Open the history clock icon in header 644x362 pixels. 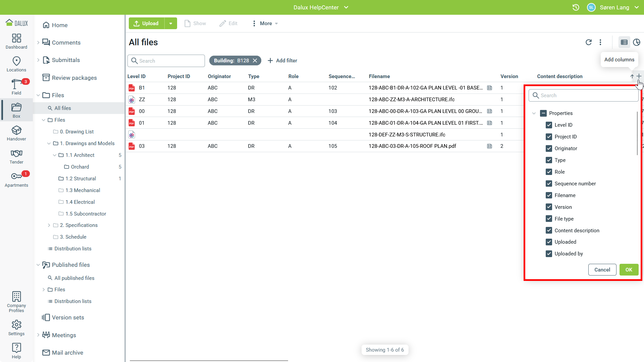coord(576,7)
